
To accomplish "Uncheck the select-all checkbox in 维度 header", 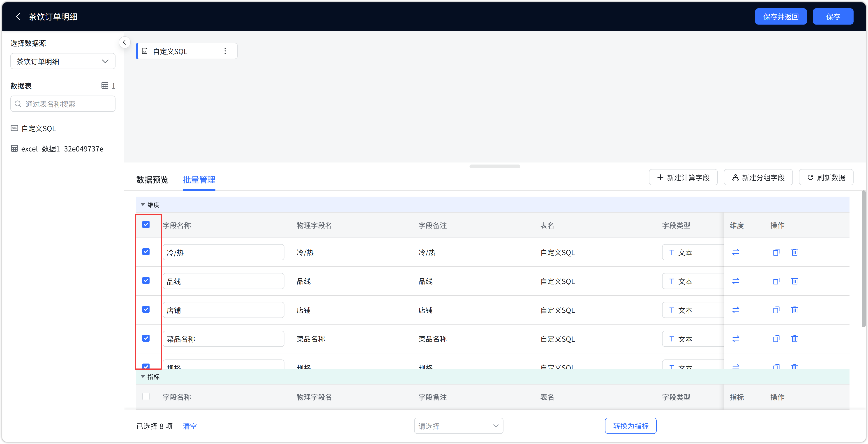I will tap(146, 224).
